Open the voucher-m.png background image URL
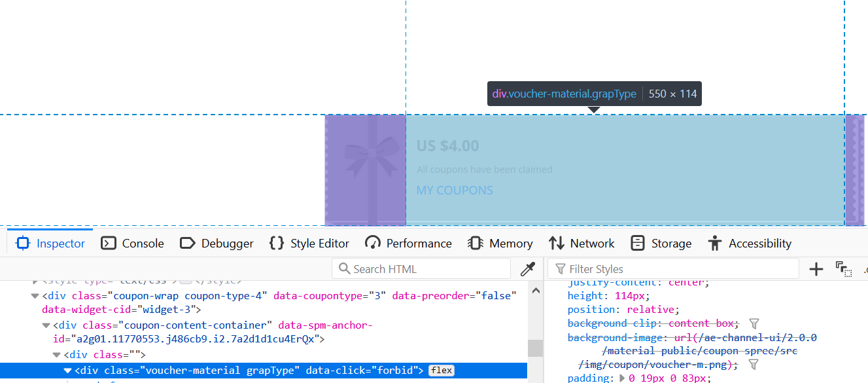The image size is (868, 383). (693, 351)
